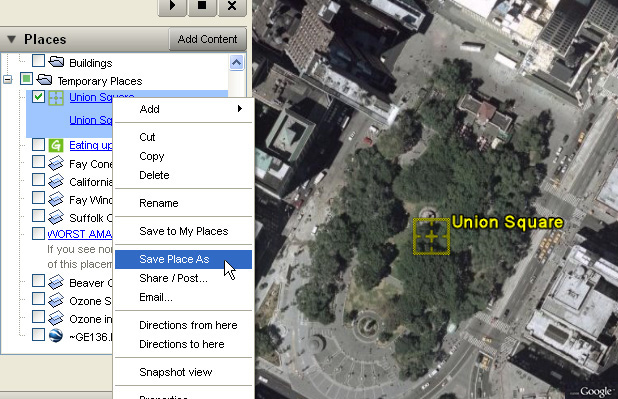Collapse the Temporary Places tree node
The image size is (618, 399).
pos(7,80)
